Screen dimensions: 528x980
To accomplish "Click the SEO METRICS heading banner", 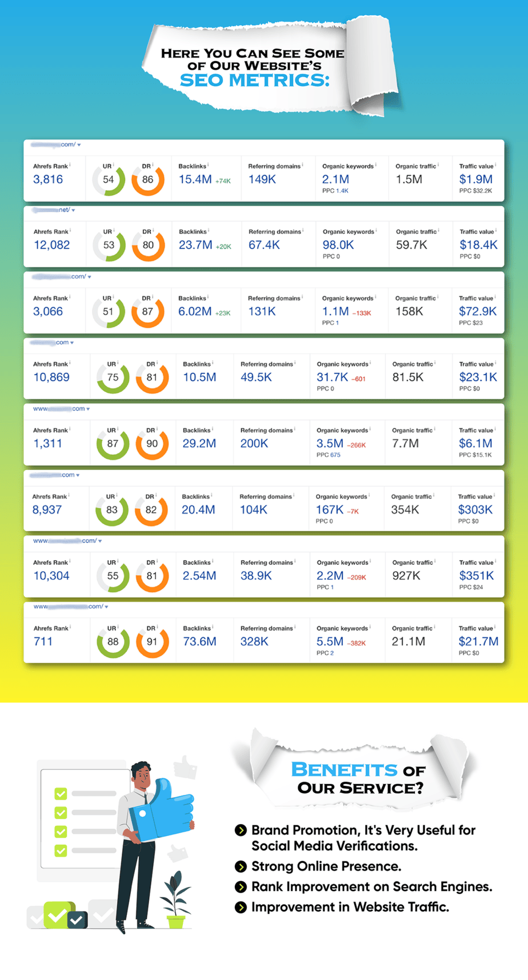I will pyautogui.click(x=254, y=81).
